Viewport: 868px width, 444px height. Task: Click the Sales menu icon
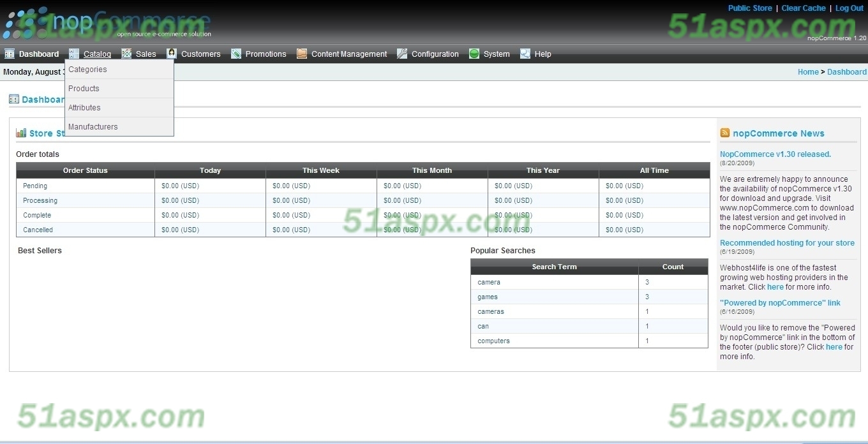[126, 54]
